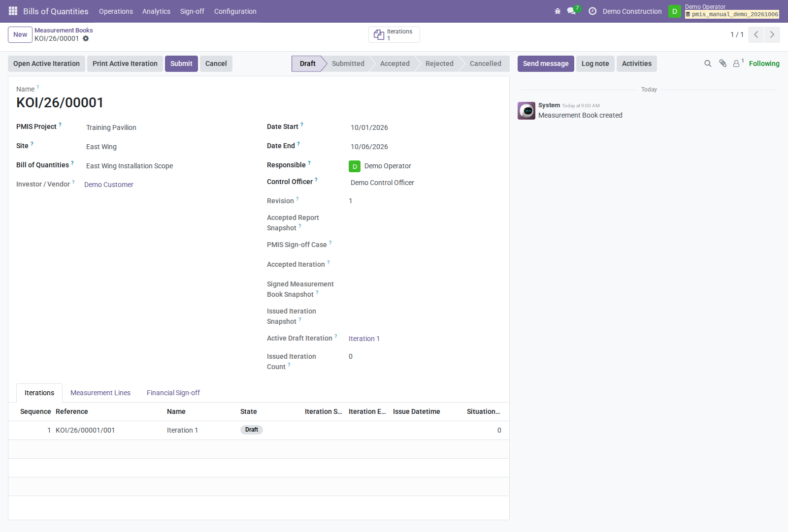Click the Following button

pos(764,63)
